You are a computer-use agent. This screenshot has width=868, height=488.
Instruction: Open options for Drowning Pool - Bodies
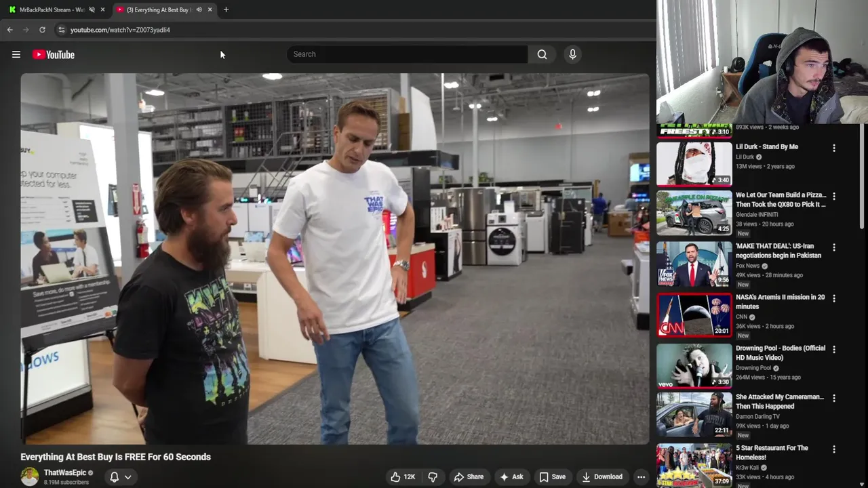834,350
